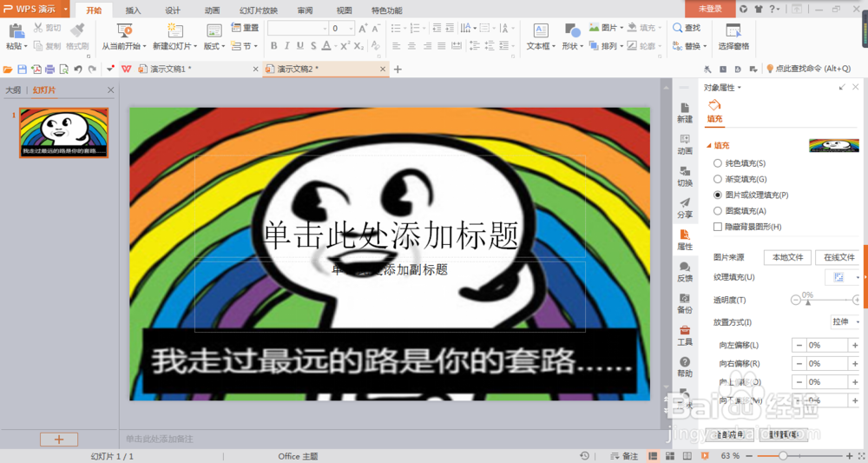Viewport: 868px width, 463px height.
Task: Open the Review (审阅) ribbon tab
Action: click(305, 10)
